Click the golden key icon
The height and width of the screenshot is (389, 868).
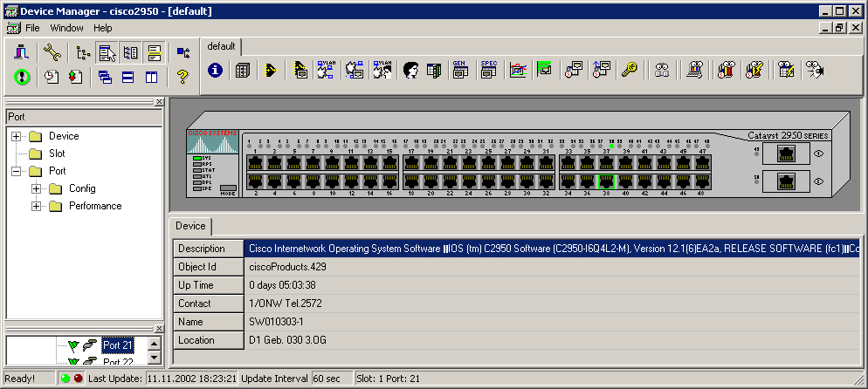pyautogui.click(x=629, y=71)
